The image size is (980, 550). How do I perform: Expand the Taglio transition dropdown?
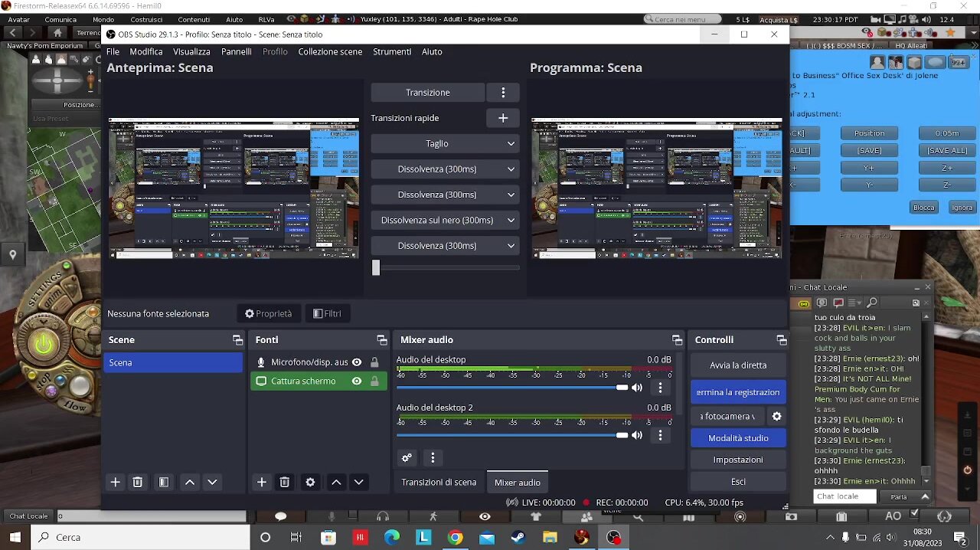pyautogui.click(x=511, y=144)
